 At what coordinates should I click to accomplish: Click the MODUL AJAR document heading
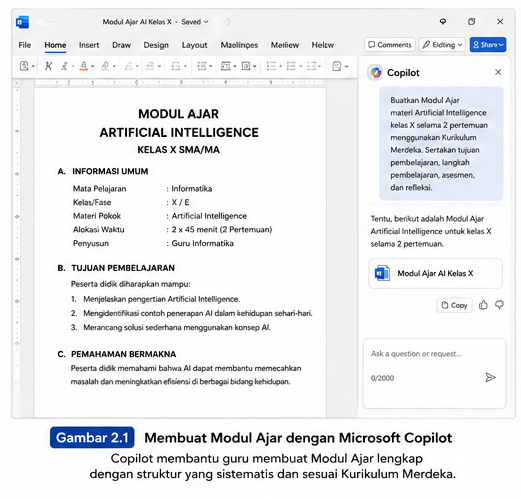tap(179, 114)
